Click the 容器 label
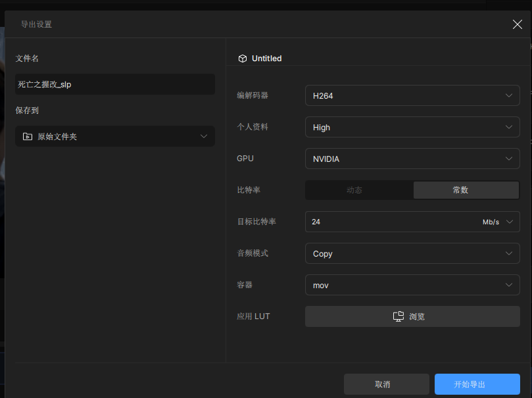This screenshot has width=532, height=398. click(x=245, y=285)
